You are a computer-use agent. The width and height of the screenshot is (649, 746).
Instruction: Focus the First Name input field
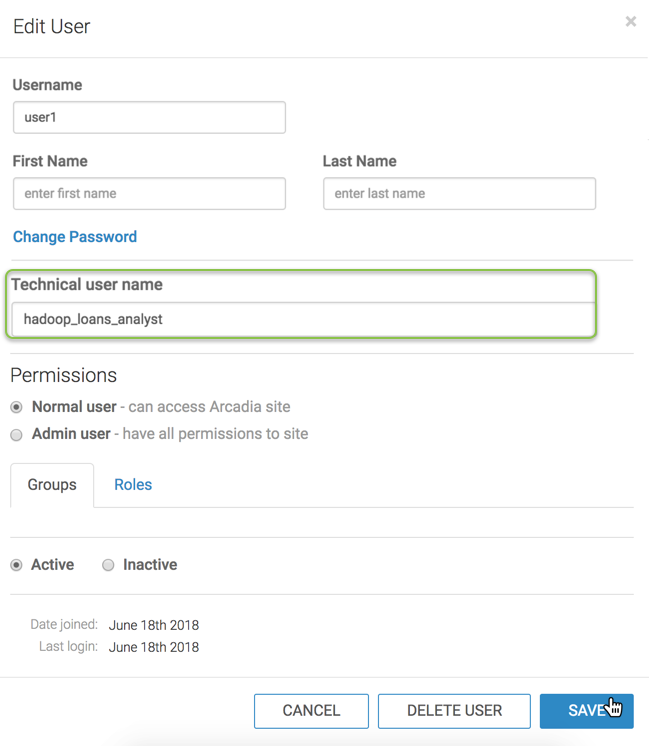coord(149,193)
